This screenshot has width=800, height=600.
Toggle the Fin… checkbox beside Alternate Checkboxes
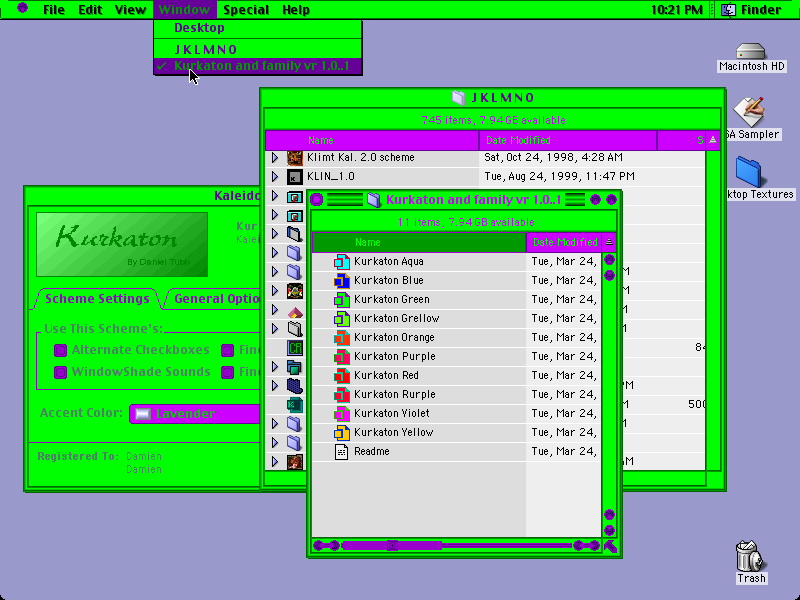[228, 351]
